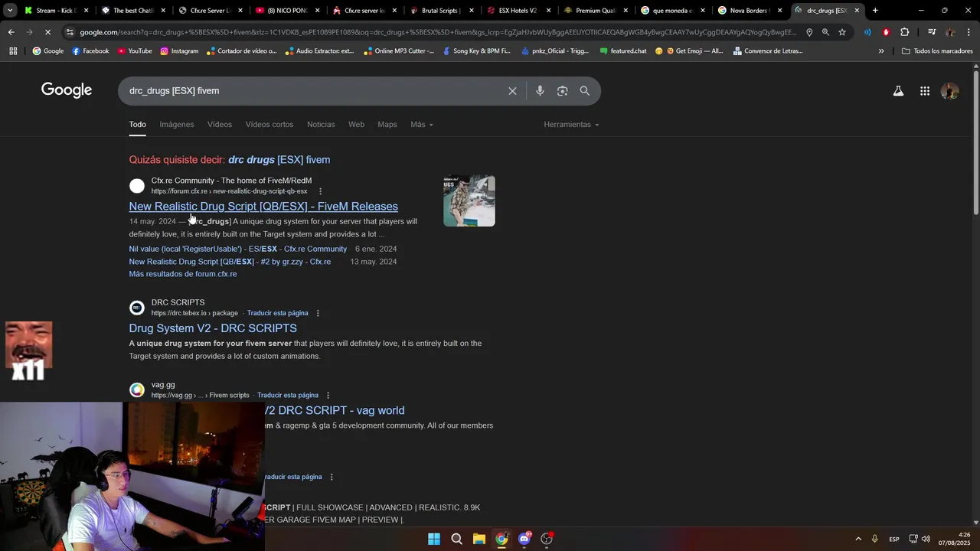Open Todos los marcadores folder
Screen dimensions: 980x551
click(x=937, y=51)
